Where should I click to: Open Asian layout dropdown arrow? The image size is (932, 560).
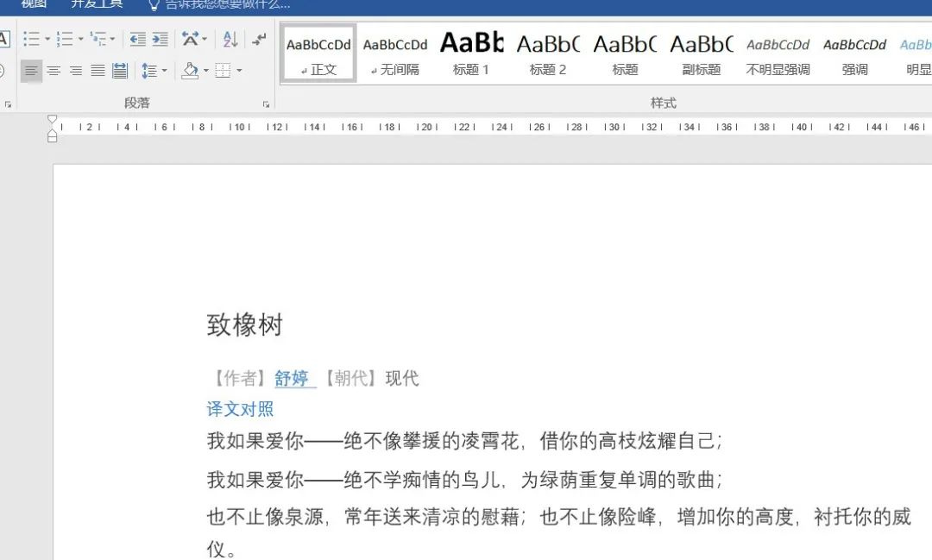(x=205, y=39)
